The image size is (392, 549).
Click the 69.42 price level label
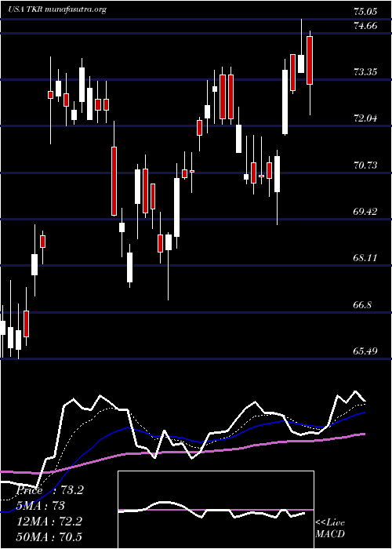click(365, 212)
